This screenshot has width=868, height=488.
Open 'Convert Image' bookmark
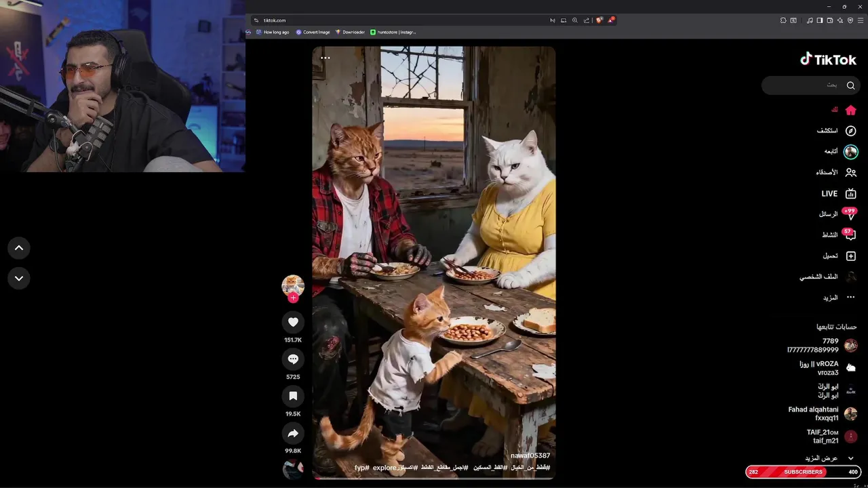click(313, 32)
